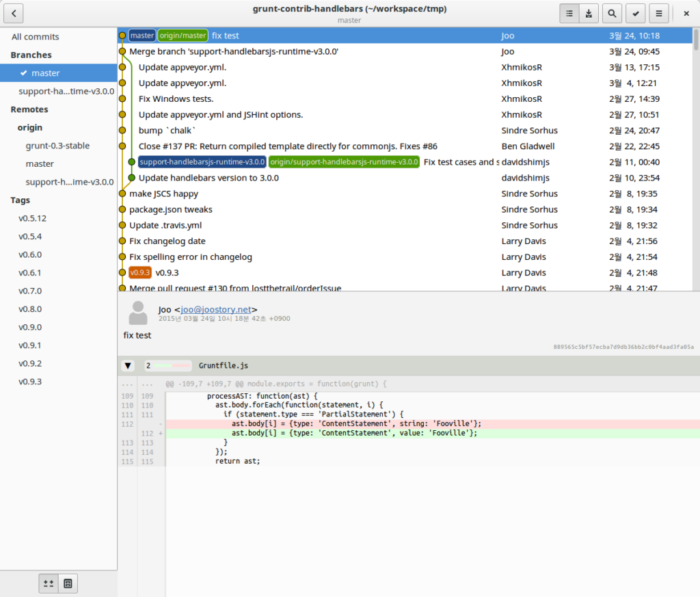Close the gitg window
This screenshot has width=700, height=597.
click(x=686, y=14)
